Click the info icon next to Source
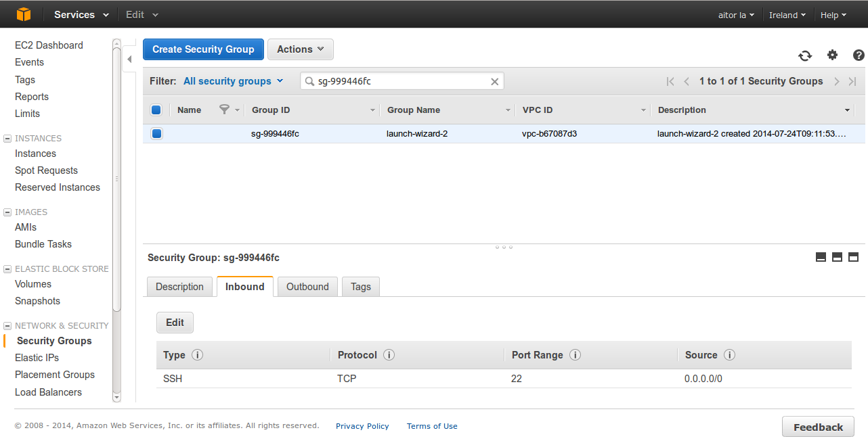This screenshot has width=868, height=443. click(729, 355)
